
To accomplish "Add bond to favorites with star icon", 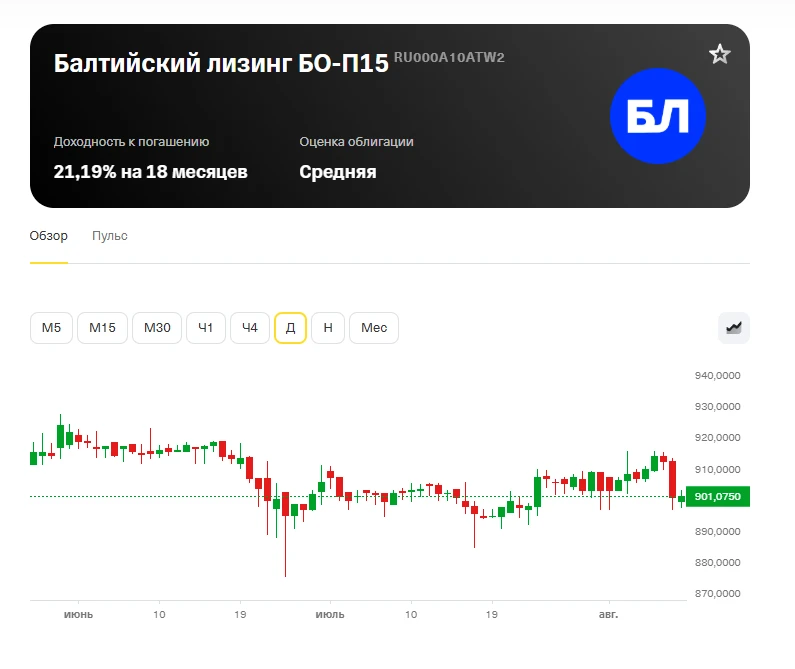I will point(719,54).
